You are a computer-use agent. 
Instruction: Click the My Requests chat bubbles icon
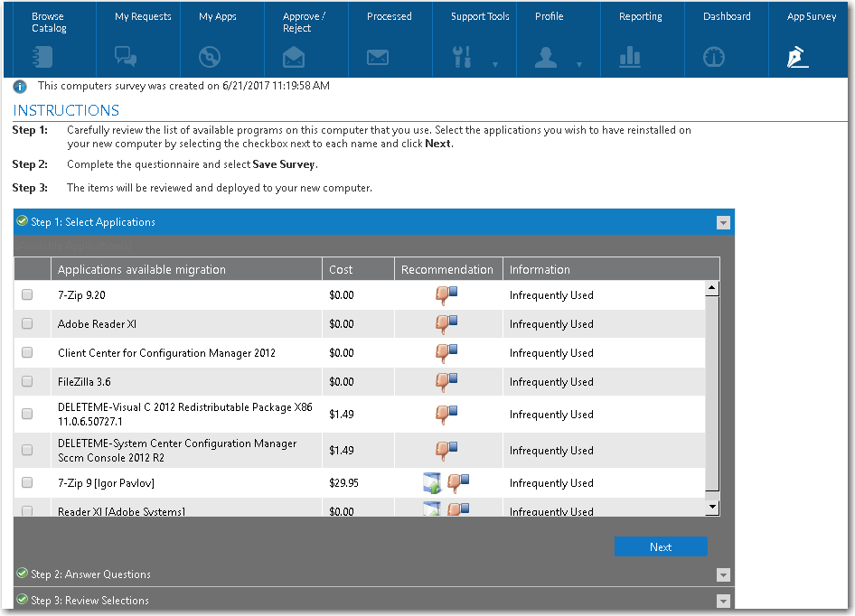(126, 57)
